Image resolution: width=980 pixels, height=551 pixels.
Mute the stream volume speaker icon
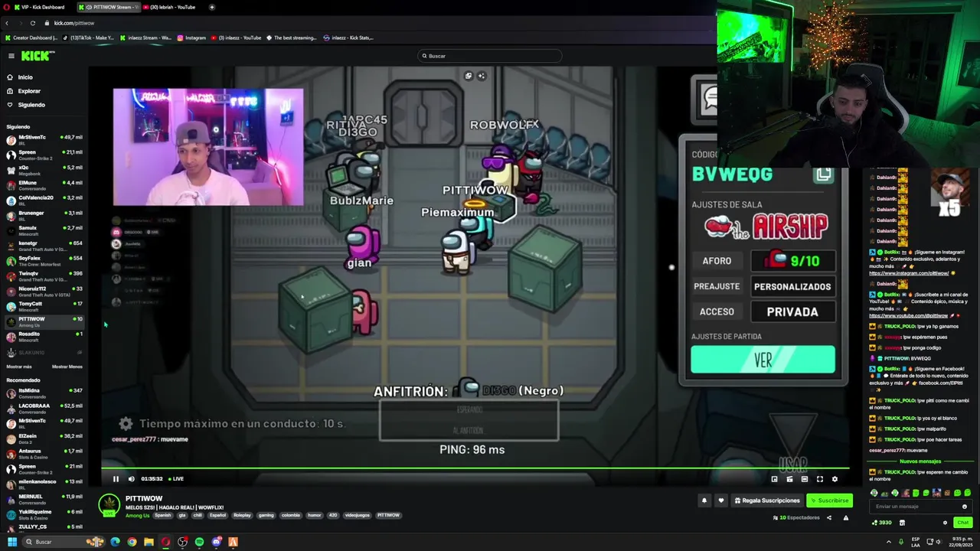(131, 479)
